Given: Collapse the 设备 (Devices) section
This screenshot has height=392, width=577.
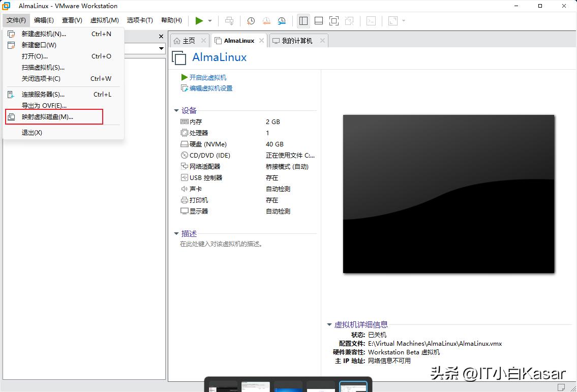Looking at the screenshot, I should pos(176,110).
